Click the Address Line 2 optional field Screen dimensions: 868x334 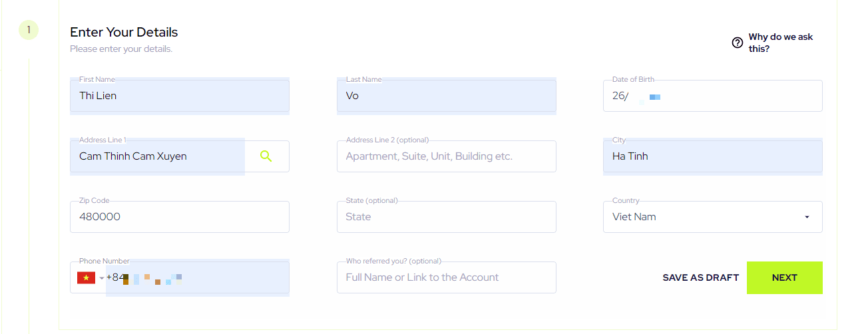coord(447,156)
